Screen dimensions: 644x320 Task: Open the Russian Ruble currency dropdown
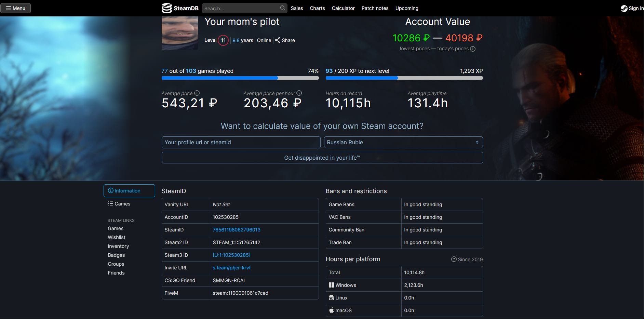[x=403, y=143]
